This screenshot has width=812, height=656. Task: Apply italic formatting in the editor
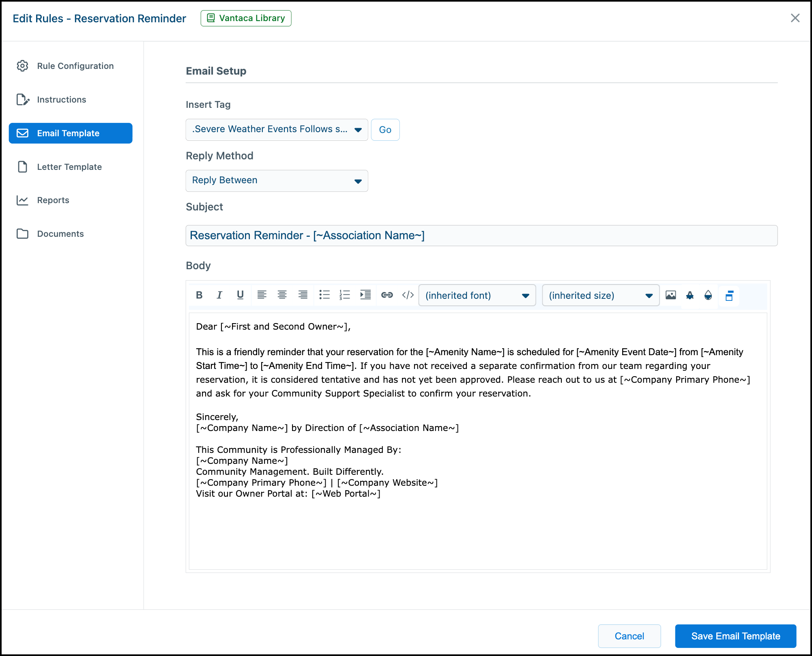[219, 295]
